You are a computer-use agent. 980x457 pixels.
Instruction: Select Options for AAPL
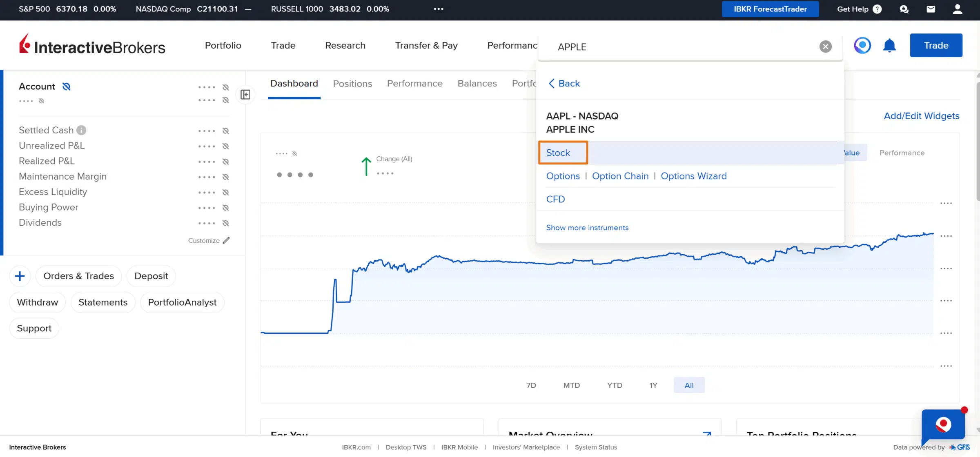click(x=563, y=176)
